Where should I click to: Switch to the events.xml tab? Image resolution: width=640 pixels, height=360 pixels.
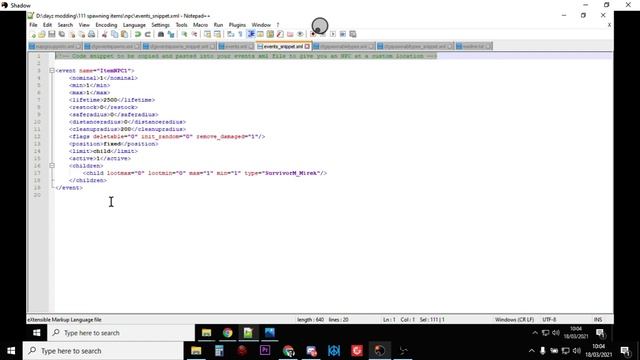(236, 47)
